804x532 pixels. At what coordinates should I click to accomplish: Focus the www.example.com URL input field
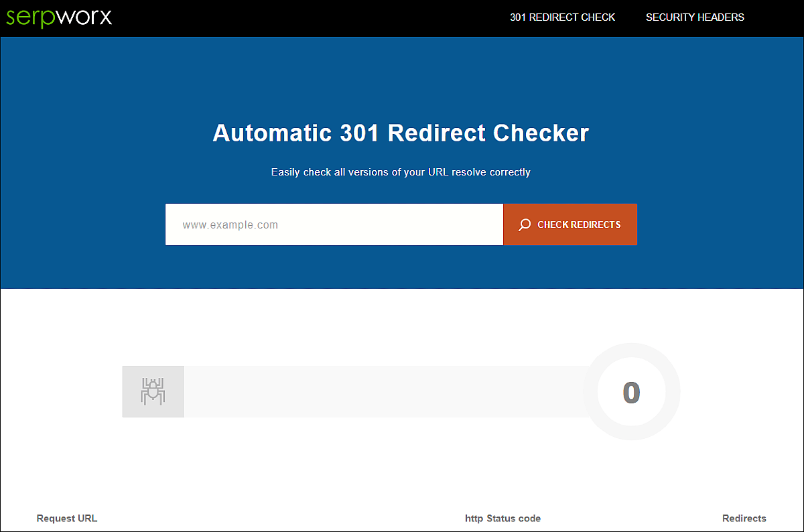pos(334,224)
